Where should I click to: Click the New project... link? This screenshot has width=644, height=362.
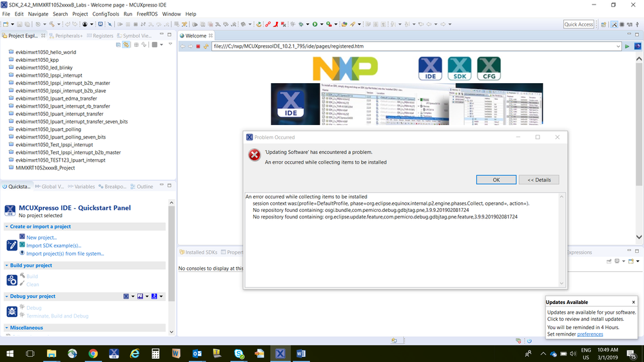click(x=41, y=237)
